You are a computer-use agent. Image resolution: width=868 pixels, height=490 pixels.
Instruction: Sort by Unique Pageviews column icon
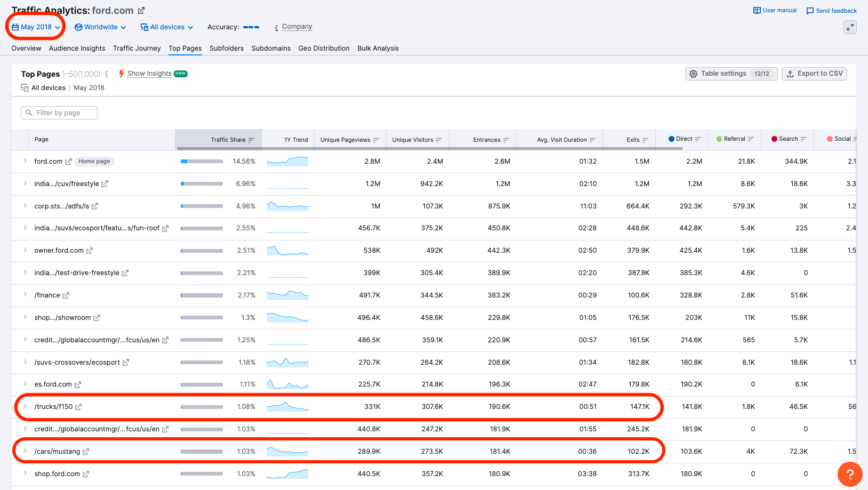376,140
